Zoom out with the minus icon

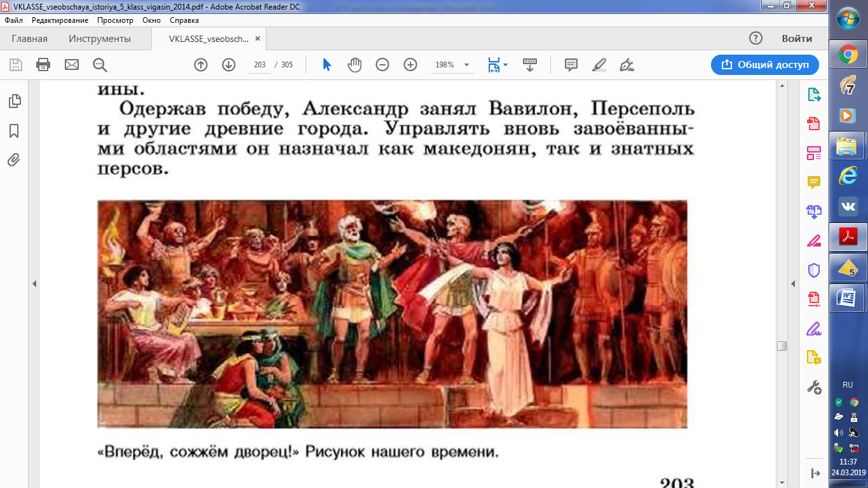click(383, 65)
